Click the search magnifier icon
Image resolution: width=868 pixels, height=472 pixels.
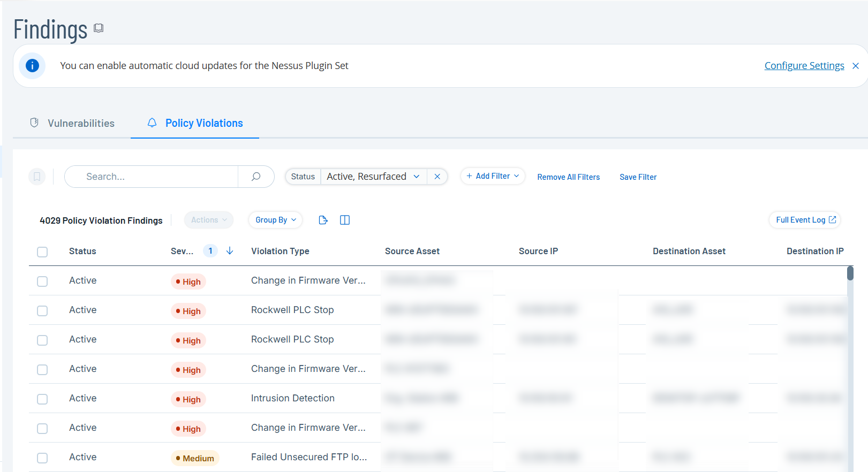[256, 177]
